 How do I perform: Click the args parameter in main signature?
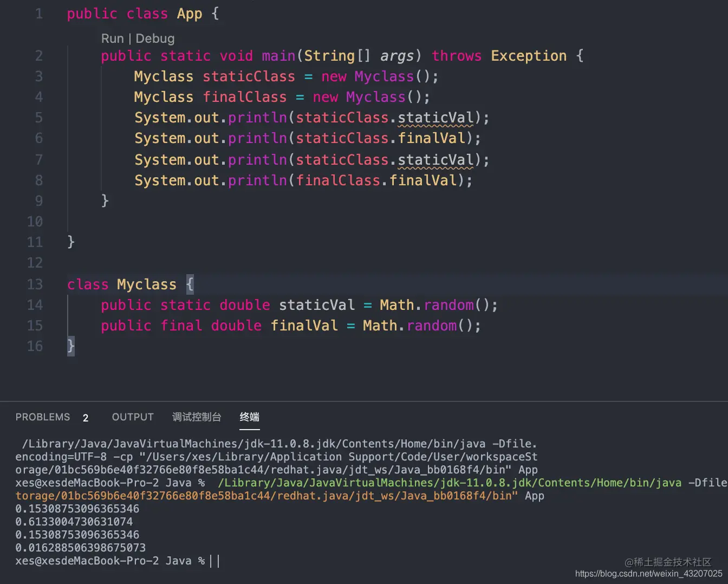pyautogui.click(x=397, y=56)
